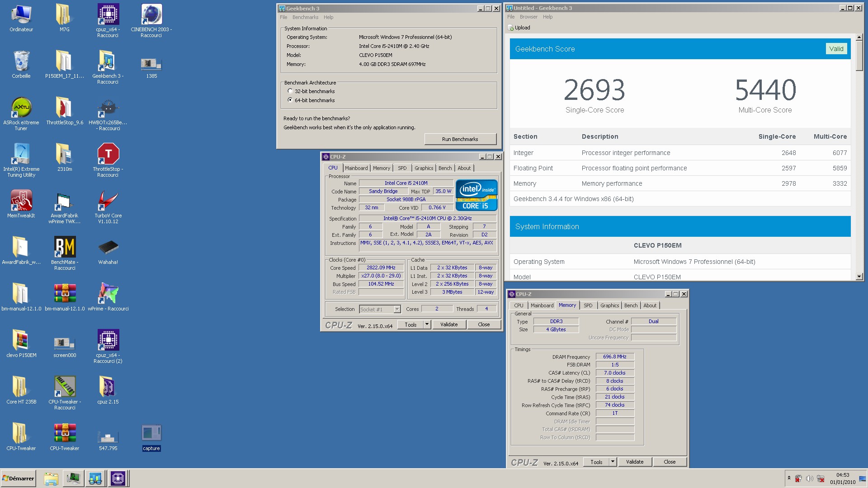Launch CPU-Tweaker Raccourci shortcut
The height and width of the screenshot is (488, 868).
coord(64,393)
